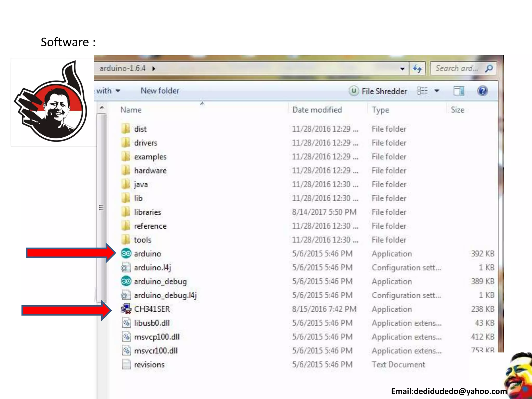
Task: Click the arduino-1.6.4 breadcrumb segment
Action: click(x=123, y=68)
